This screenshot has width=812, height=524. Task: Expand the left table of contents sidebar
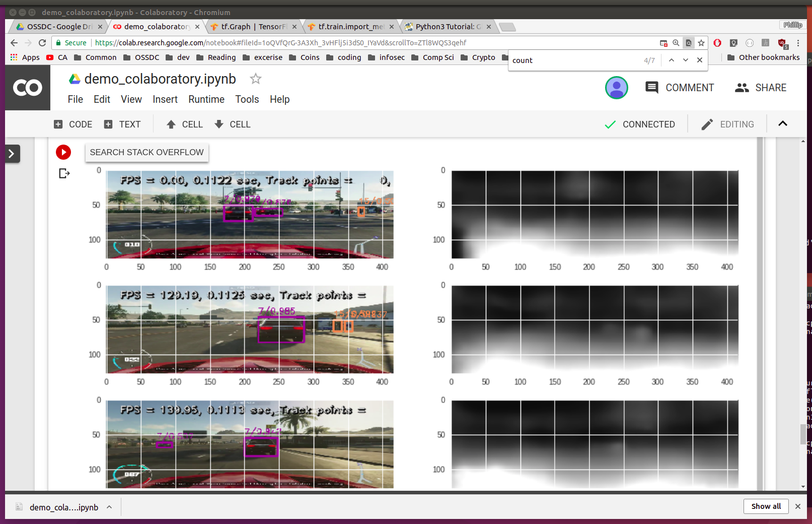[x=12, y=154]
